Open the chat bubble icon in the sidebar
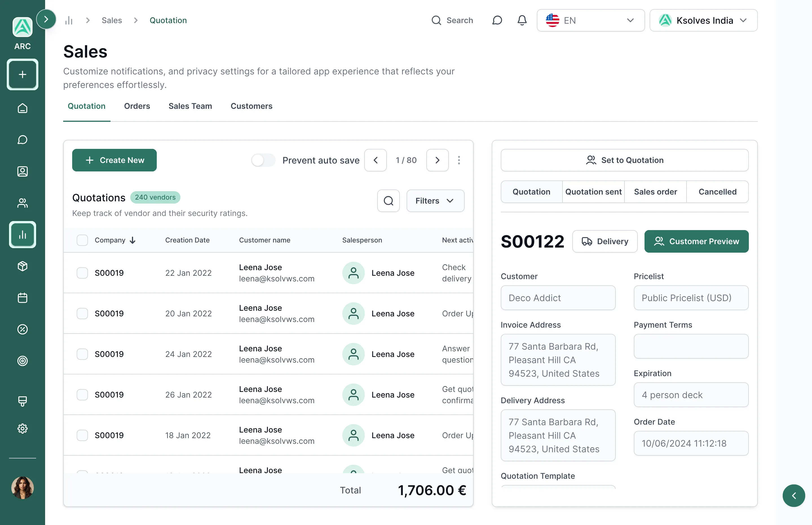Viewport: 812px width, 525px height. (23, 140)
